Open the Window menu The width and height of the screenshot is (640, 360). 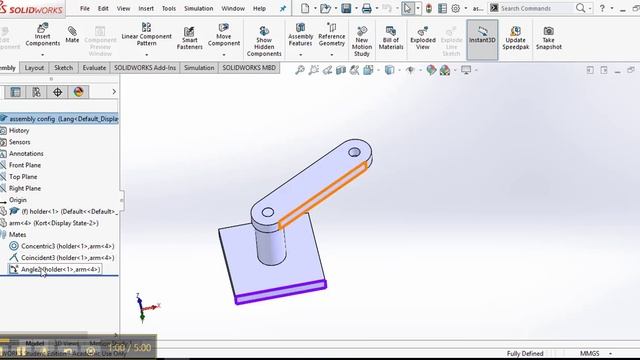tap(233, 8)
